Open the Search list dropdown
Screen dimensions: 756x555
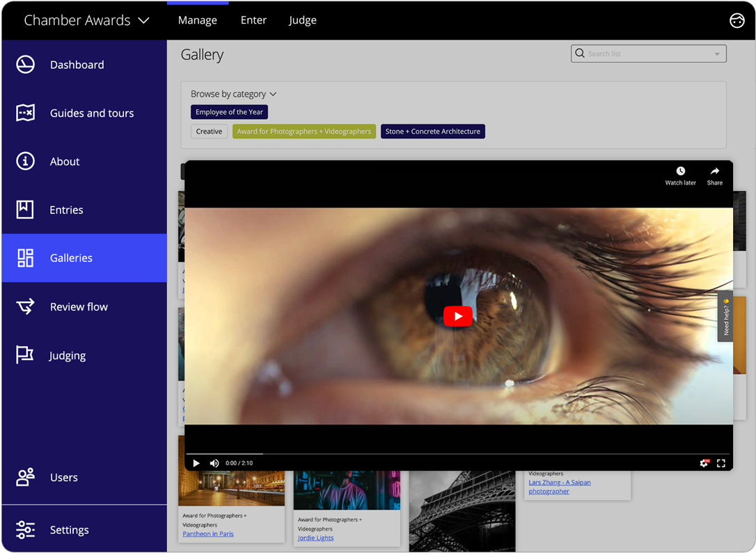pyautogui.click(x=716, y=53)
